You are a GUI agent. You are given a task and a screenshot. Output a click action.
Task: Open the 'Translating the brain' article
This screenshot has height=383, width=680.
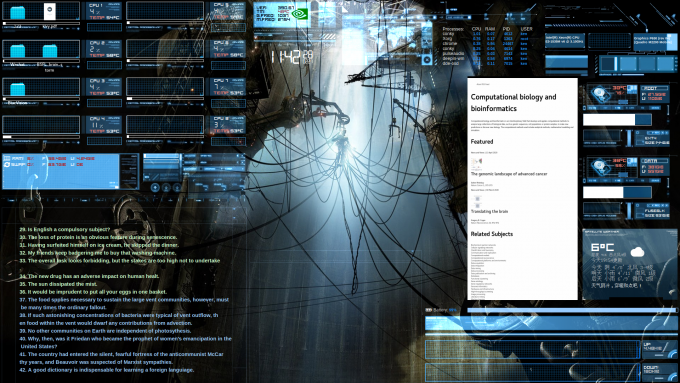click(489, 212)
